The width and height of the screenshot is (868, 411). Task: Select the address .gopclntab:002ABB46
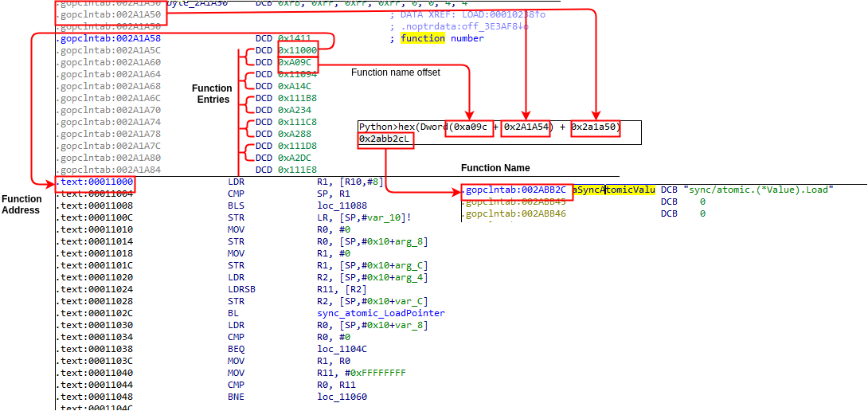515,213
